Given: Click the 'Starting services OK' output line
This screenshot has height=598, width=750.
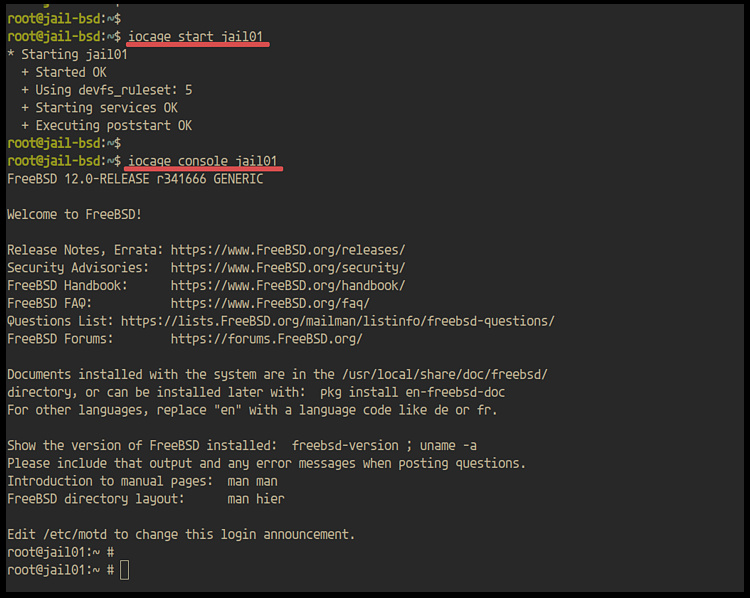Looking at the screenshot, I should 106,108.
